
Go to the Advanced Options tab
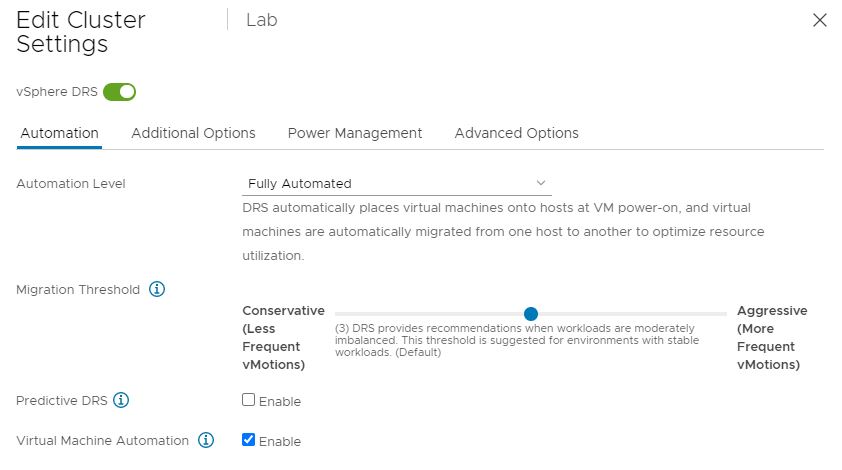(517, 133)
